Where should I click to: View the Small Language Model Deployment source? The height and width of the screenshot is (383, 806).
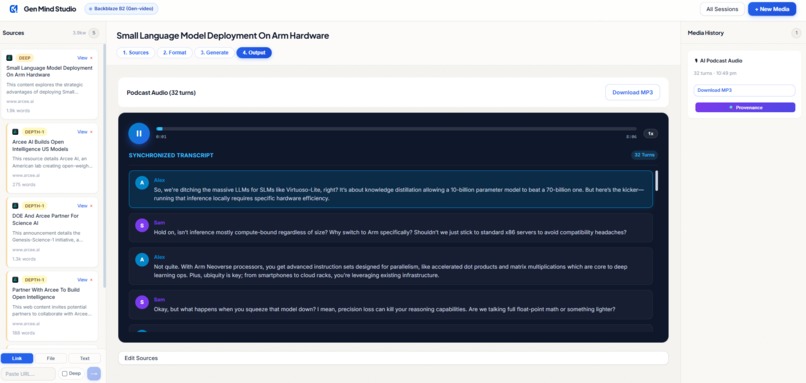(x=82, y=58)
